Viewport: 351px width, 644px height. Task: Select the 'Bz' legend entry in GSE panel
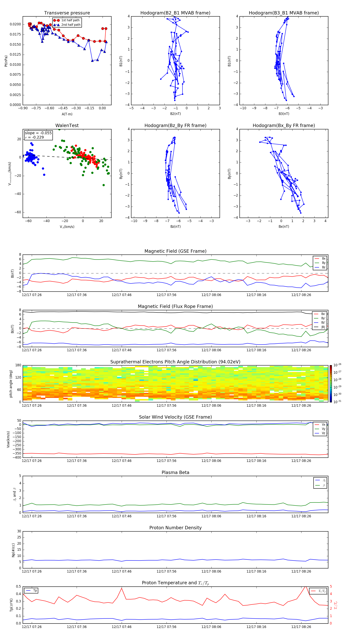click(x=320, y=267)
